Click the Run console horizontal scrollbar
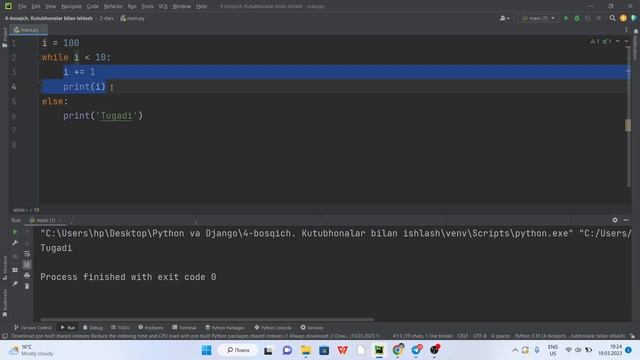Viewport: 640px width, 360px height. tap(207, 320)
